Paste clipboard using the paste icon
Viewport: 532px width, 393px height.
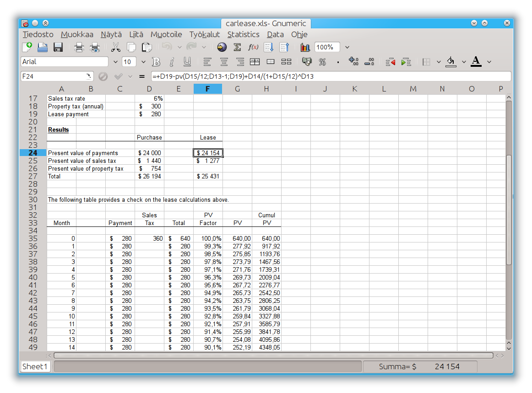[147, 47]
